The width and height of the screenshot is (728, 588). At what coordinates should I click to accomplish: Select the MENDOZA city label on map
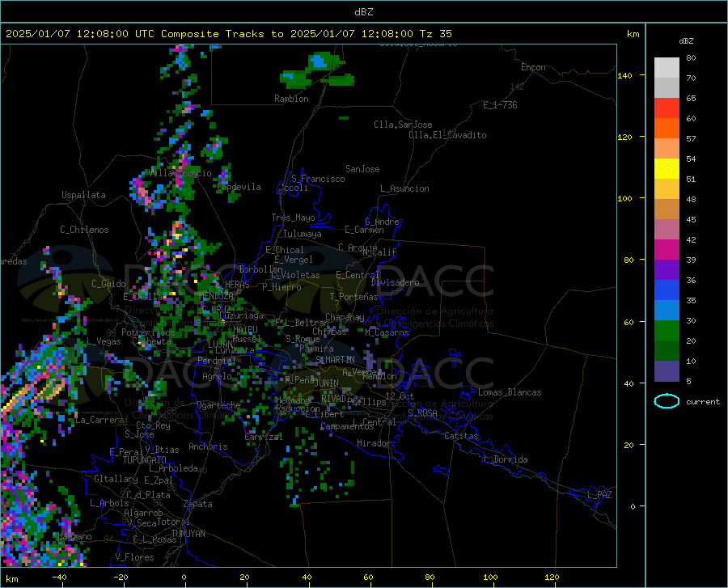(x=215, y=295)
